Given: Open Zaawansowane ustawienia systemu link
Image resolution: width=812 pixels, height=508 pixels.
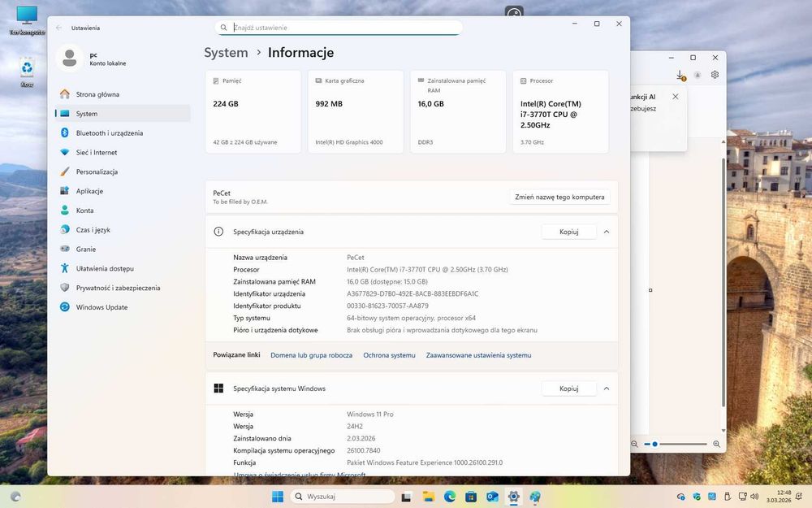Looking at the screenshot, I should tap(478, 355).
